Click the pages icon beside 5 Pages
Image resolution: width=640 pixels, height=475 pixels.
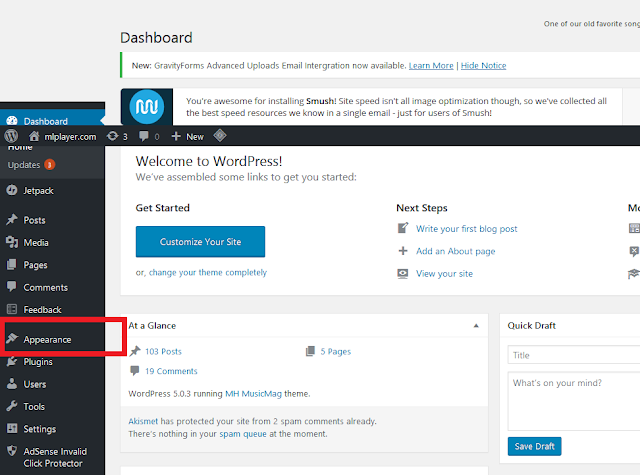click(x=310, y=351)
